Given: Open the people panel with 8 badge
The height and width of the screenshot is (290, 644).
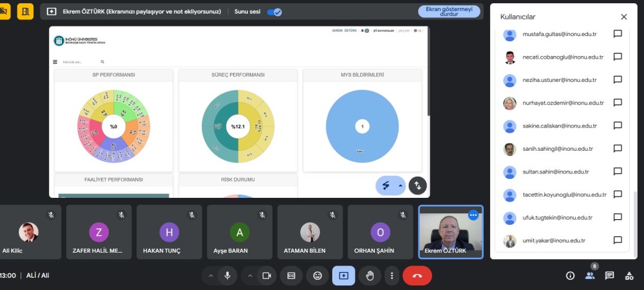Looking at the screenshot, I should 589,276.
